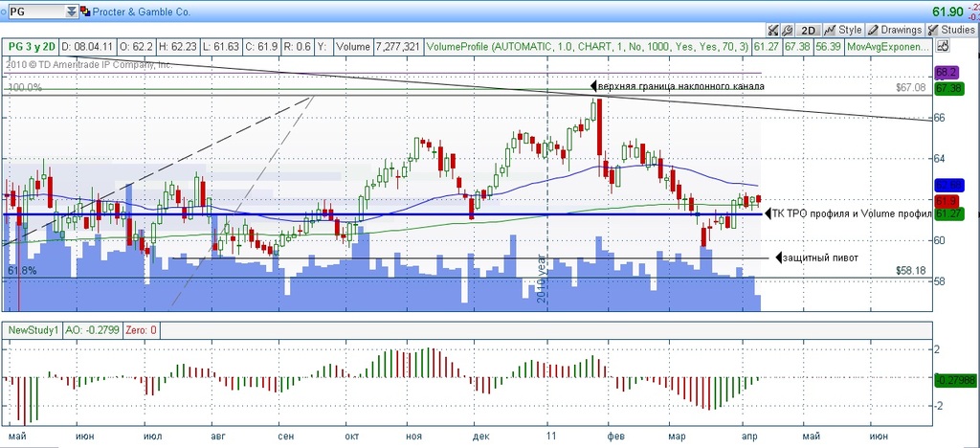Click the 'апр' time axis label
980x448 pixels.
[749, 435]
